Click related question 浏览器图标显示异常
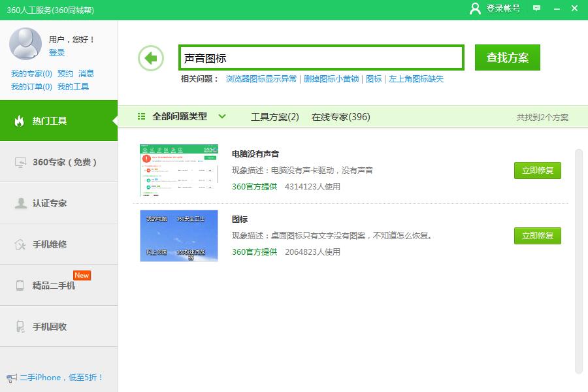 pyautogui.click(x=261, y=79)
